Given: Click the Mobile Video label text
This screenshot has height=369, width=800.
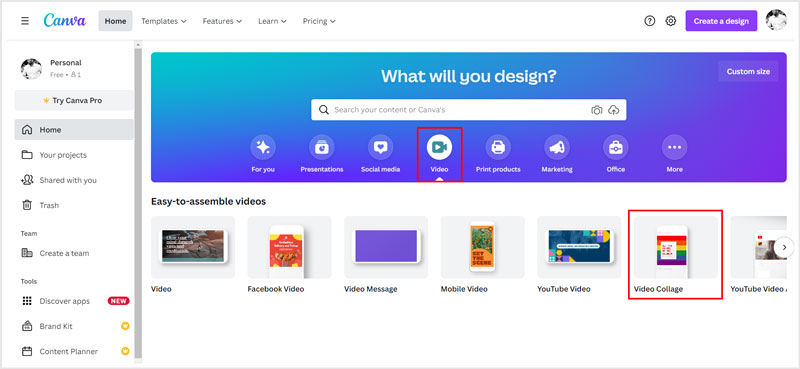Looking at the screenshot, I should tap(464, 289).
